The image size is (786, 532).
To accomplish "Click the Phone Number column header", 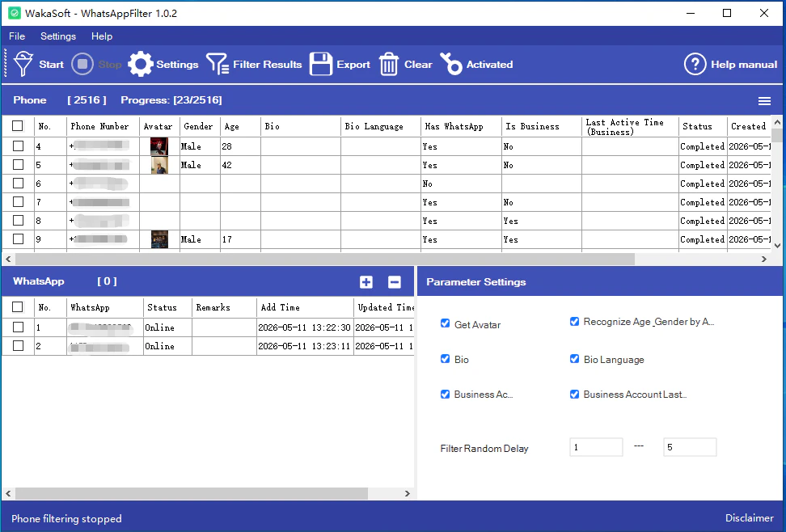I will [103, 126].
